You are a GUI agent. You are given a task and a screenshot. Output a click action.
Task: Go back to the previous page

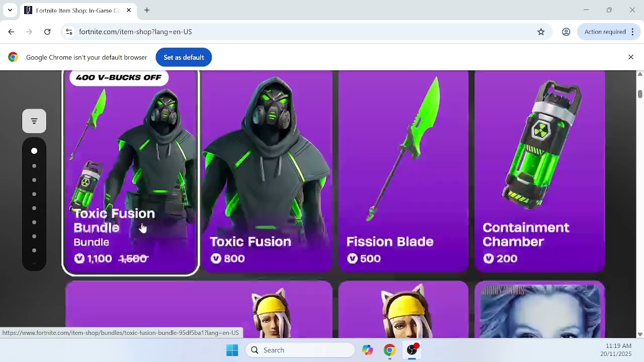(11, 32)
